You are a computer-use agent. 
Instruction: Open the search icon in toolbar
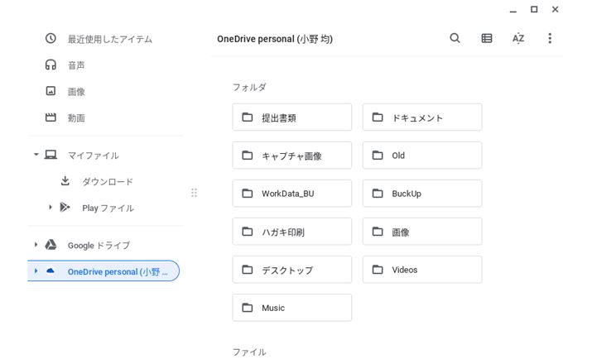coord(455,38)
